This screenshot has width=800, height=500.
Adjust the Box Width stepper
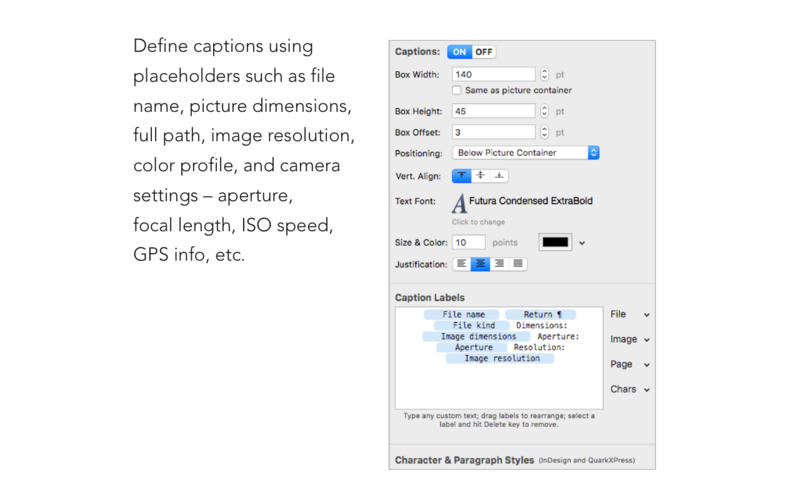pyautogui.click(x=544, y=74)
